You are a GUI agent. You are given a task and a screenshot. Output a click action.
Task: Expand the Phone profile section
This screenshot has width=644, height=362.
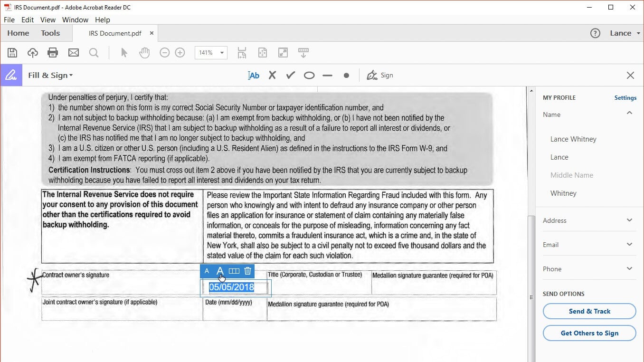tap(629, 268)
